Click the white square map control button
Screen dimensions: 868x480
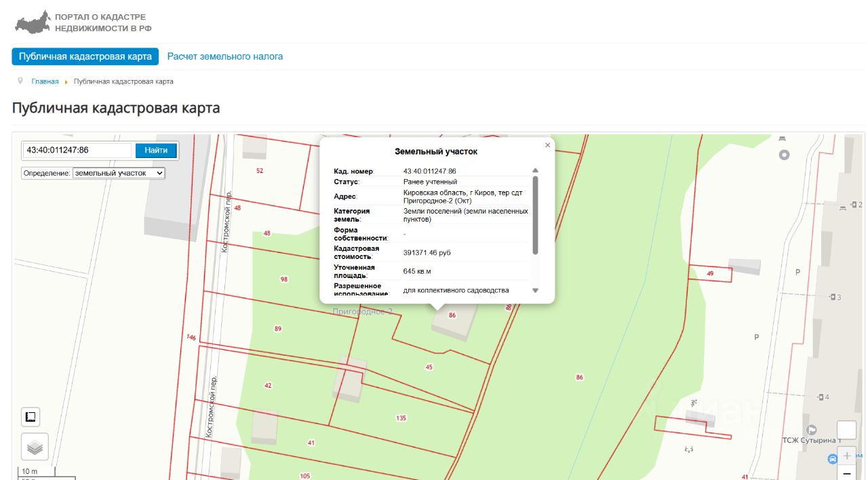coord(846,431)
